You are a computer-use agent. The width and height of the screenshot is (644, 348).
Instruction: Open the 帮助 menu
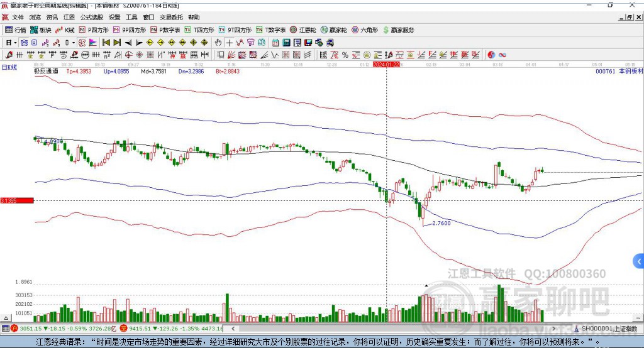click(194, 17)
